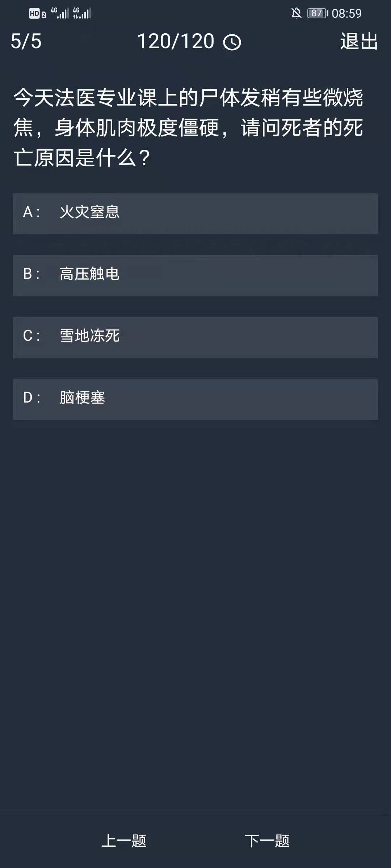Tap the "A :" letter label

tap(31, 212)
